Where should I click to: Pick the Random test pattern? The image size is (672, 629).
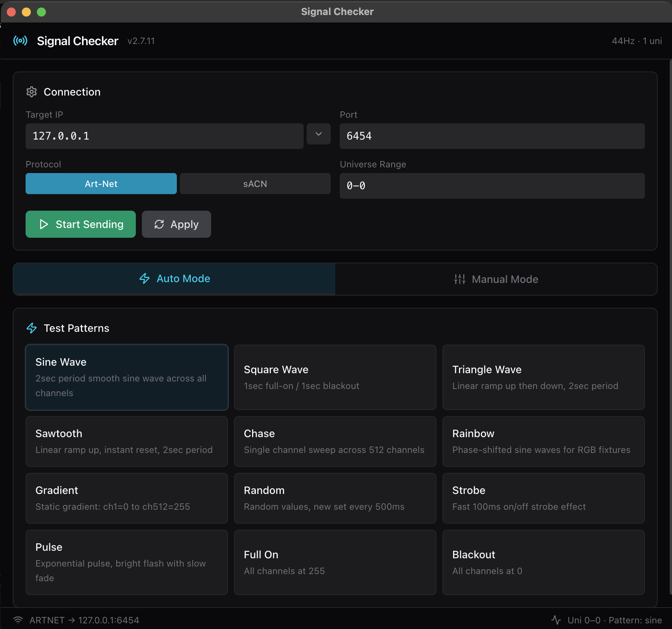pos(335,498)
